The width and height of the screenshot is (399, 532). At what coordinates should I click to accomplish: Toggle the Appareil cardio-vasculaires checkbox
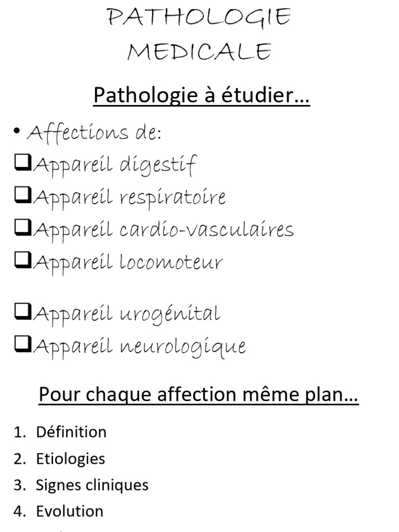22,228
